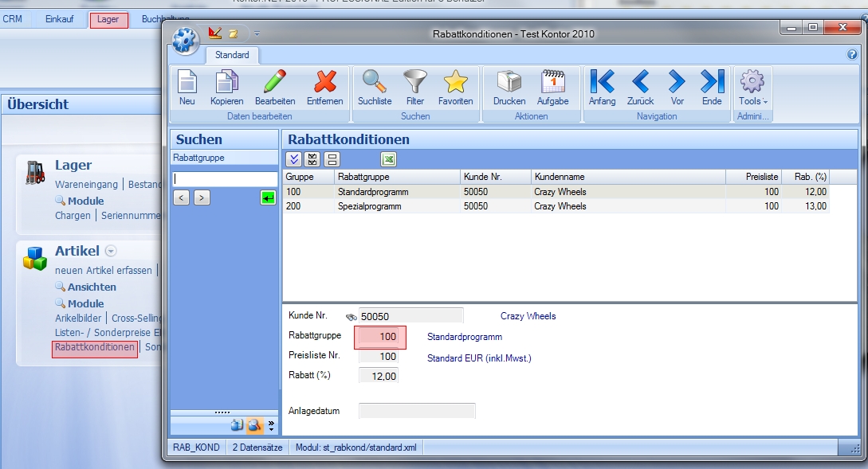Select the Standard ribbon tab

tap(232, 55)
